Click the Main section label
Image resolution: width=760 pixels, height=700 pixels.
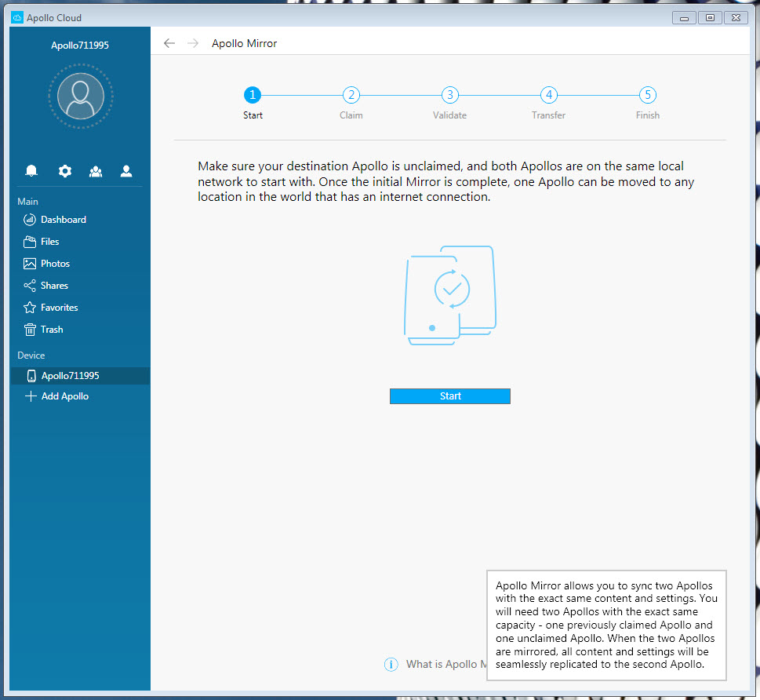27,202
